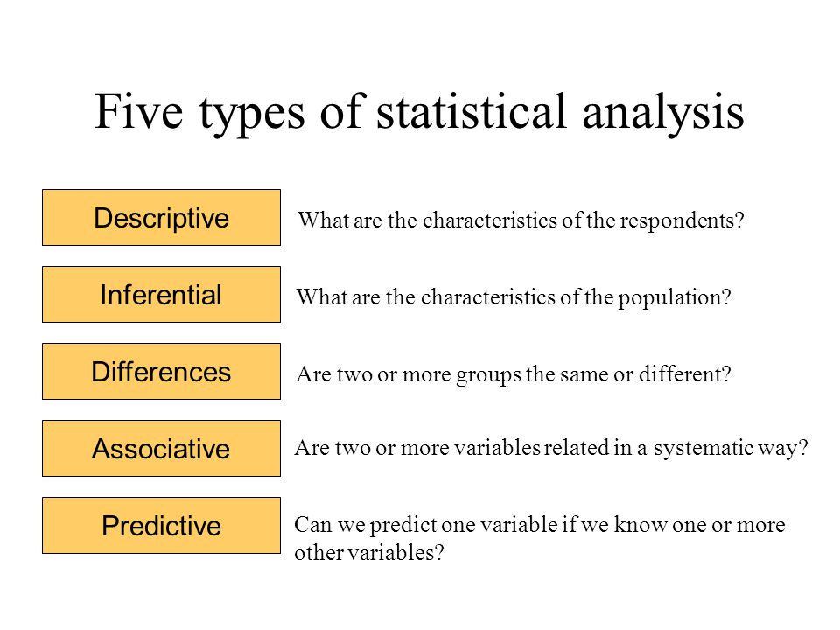The image size is (840, 630).
Task: Click the 'Can we predict one variable' line
Action: (x=540, y=526)
